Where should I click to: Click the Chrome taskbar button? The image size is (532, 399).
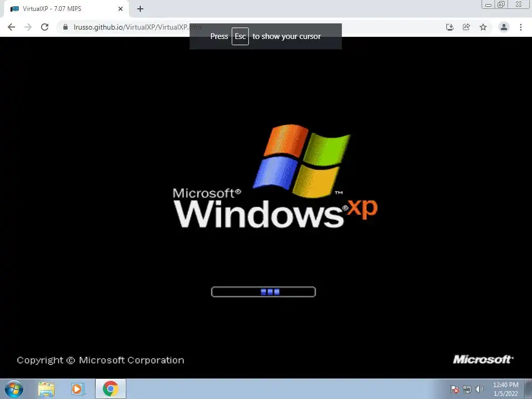point(111,389)
